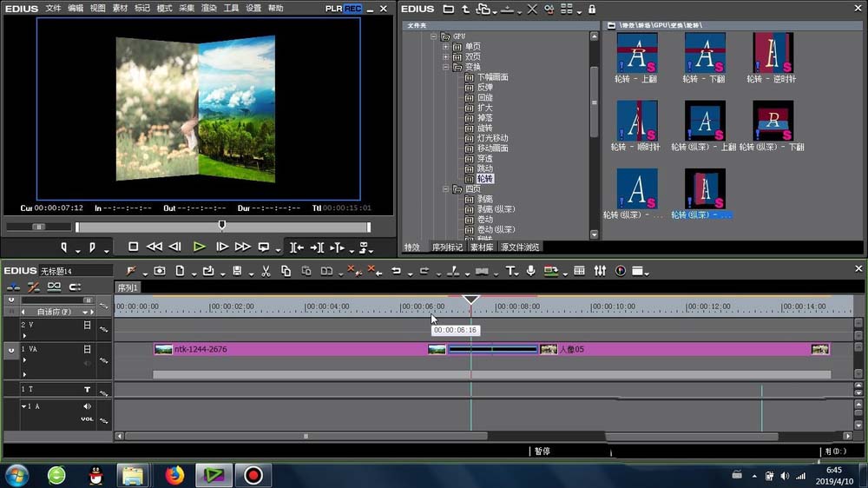
Task: Click the delete X icon in effects panel
Action: [x=532, y=9]
